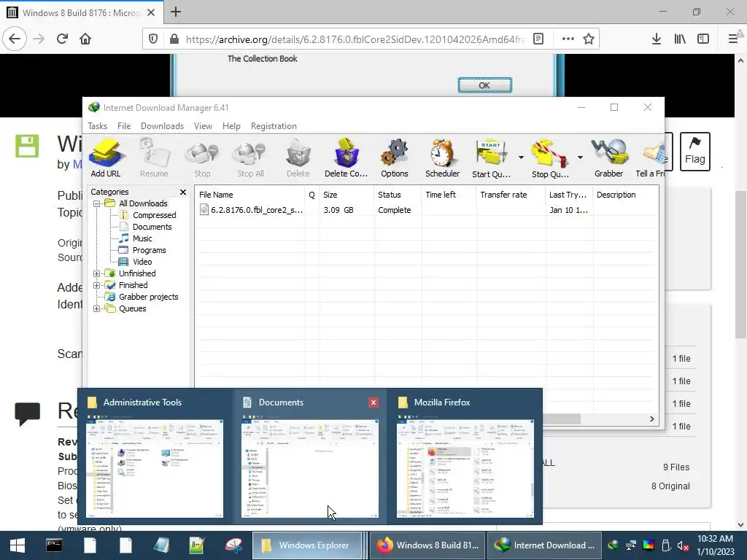Switch to Internet Download taskbar button
Viewport: 747px width, 560px height.
coord(545,545)
